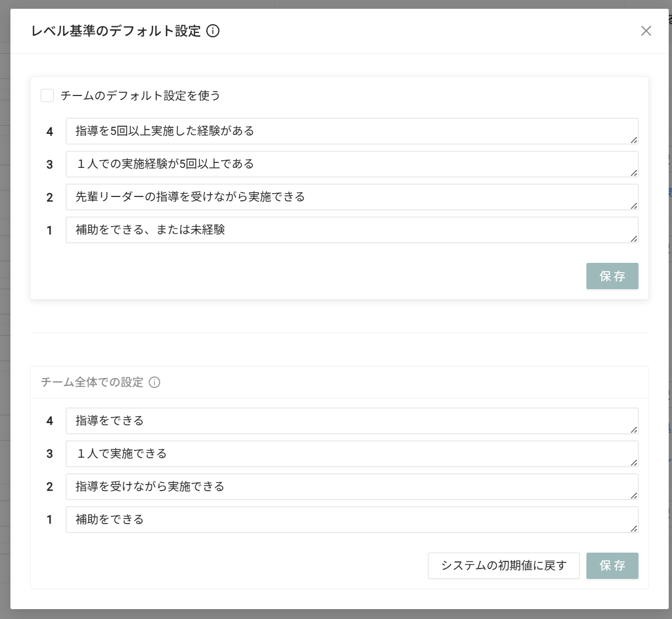The width and height of the screenshot is (672, 619).
Task: Click 保存 button in the upper settings card
Action: tap(612, 276)
